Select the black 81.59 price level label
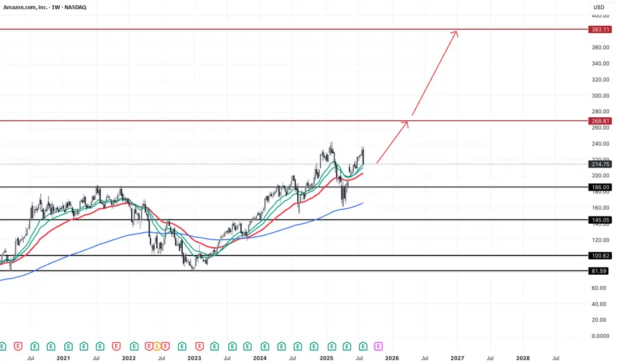This screenshot has width=617, height=364. point(598,271)
